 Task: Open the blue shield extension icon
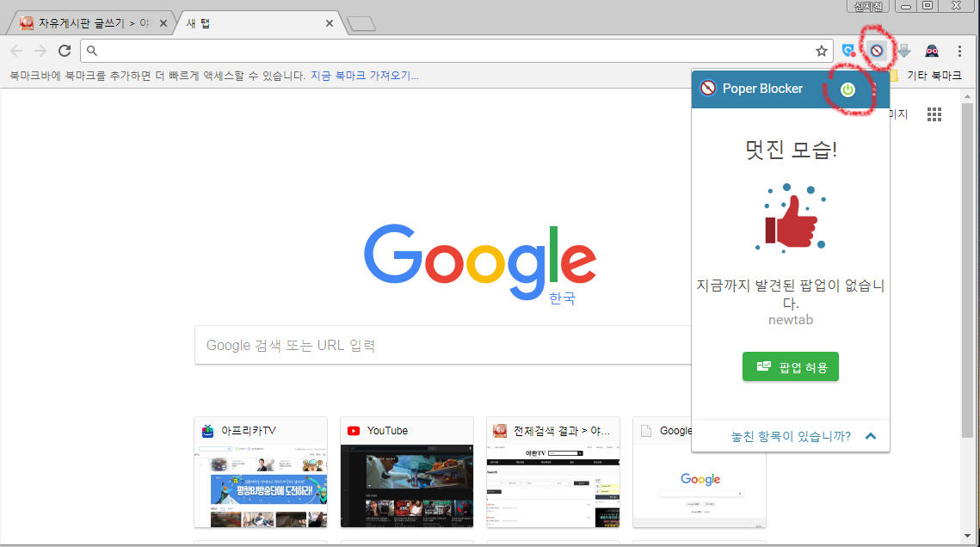(x=848, y=51)
